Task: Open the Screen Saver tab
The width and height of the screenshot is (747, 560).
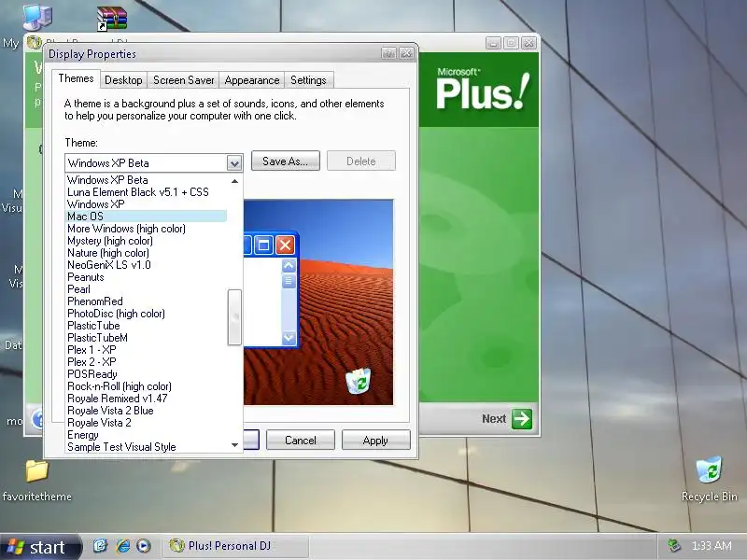Action: tap(183, 80)
